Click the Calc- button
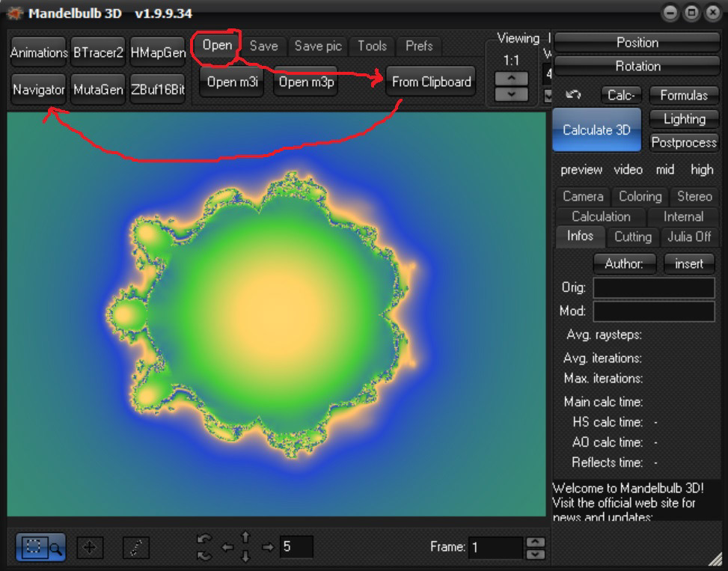728x571 pixels. point(621,95)
